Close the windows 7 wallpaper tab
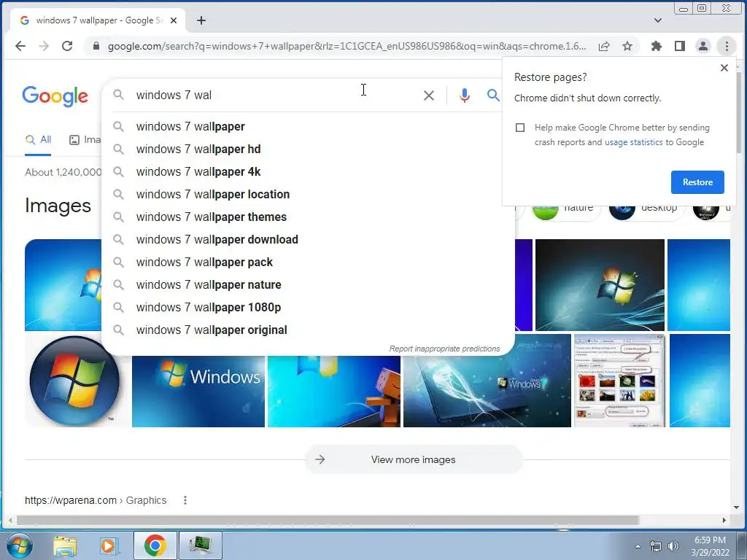The image size is (747, 560). [174, 20]
